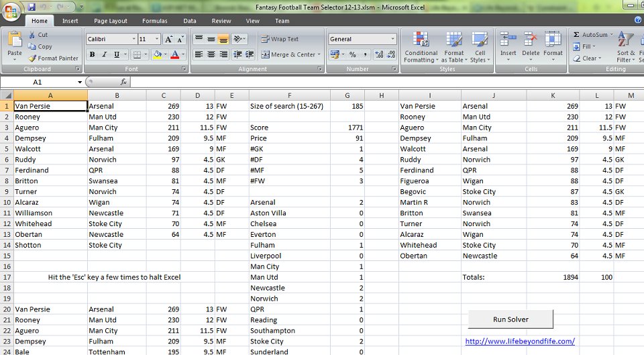Click the Office button logo
Viewport: 644px width, 355px height.
click(x=11, y=11)
